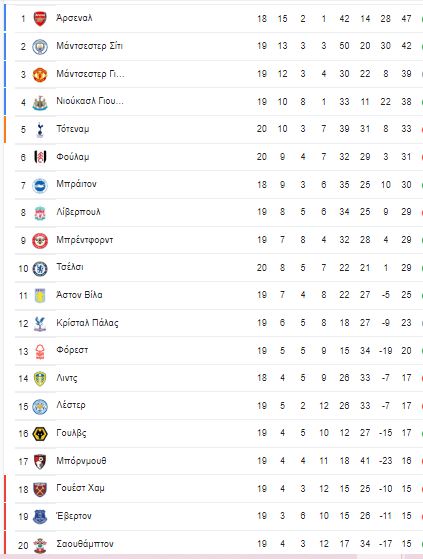Open the Γουέστ Χαμ team link

pos(81,488)
